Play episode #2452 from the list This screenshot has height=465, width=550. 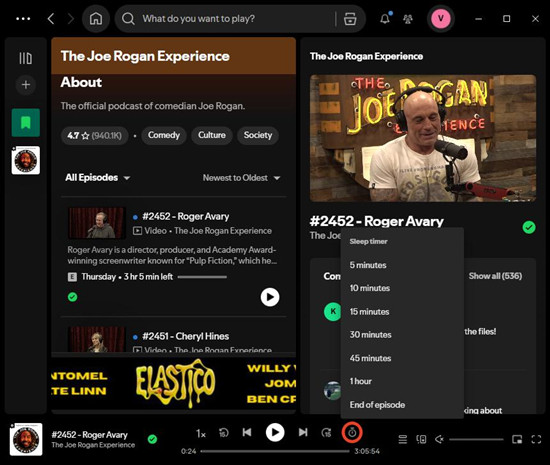click(270, 297)
